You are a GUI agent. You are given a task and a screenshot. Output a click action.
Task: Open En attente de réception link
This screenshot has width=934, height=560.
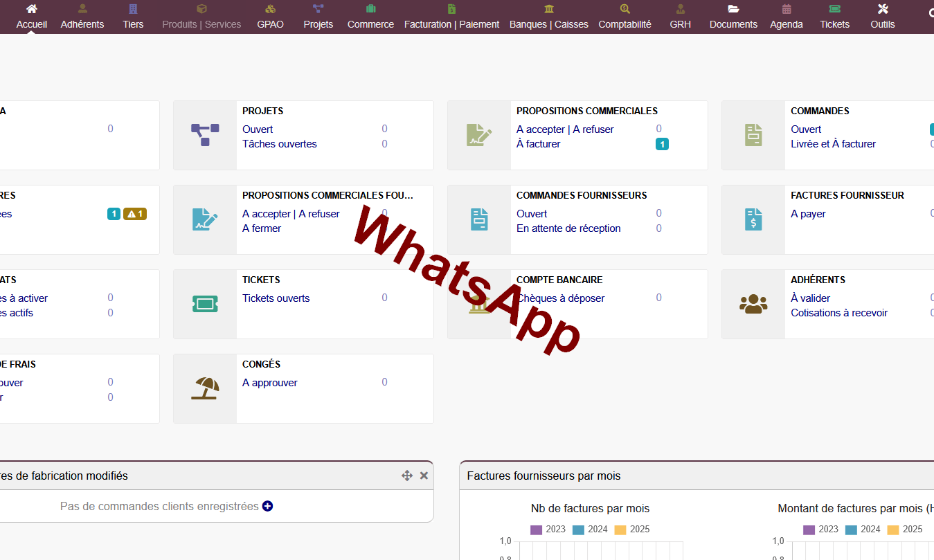click(x=568, y=228)
